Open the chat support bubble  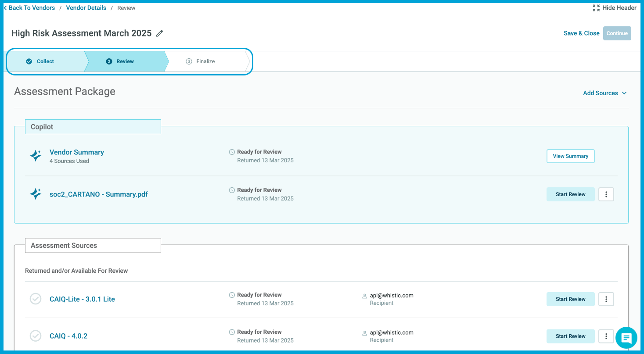pyautogui.click(x=626, y=338)
